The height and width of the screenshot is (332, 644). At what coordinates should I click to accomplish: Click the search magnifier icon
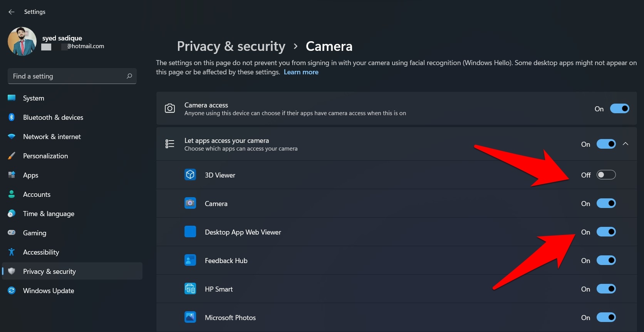click(129, 76)
